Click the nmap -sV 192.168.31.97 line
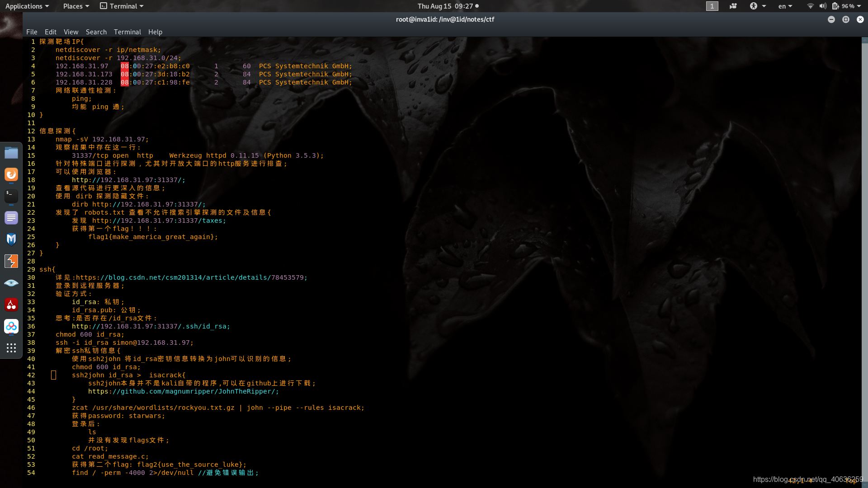868x488 pixels. (102, 139)
